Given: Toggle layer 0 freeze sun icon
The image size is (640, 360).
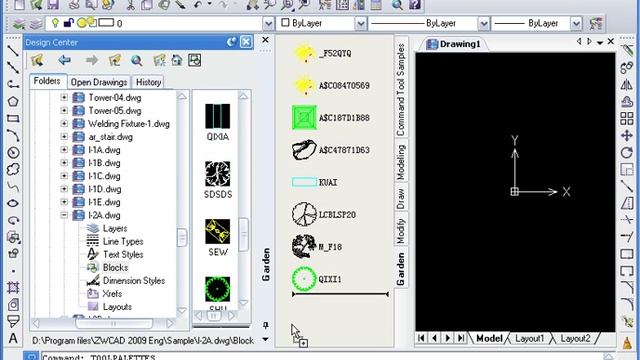Looking at the screenshot, I should [x=82, y=23].
